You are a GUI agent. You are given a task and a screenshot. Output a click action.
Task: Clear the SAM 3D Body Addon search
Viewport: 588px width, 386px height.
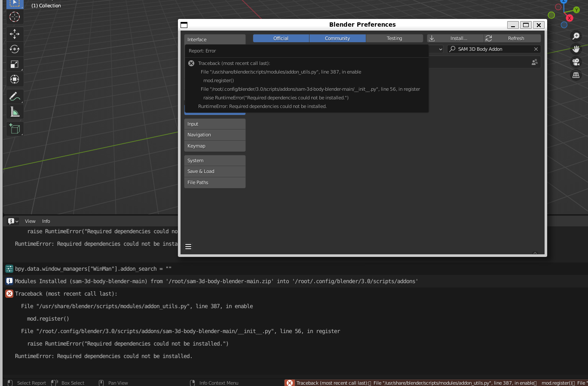point(536,49)
